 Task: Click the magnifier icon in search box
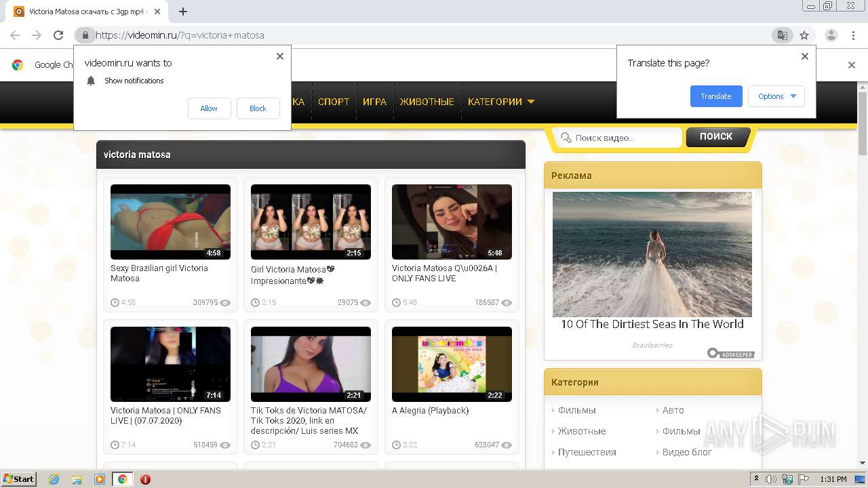coord(566,138)
